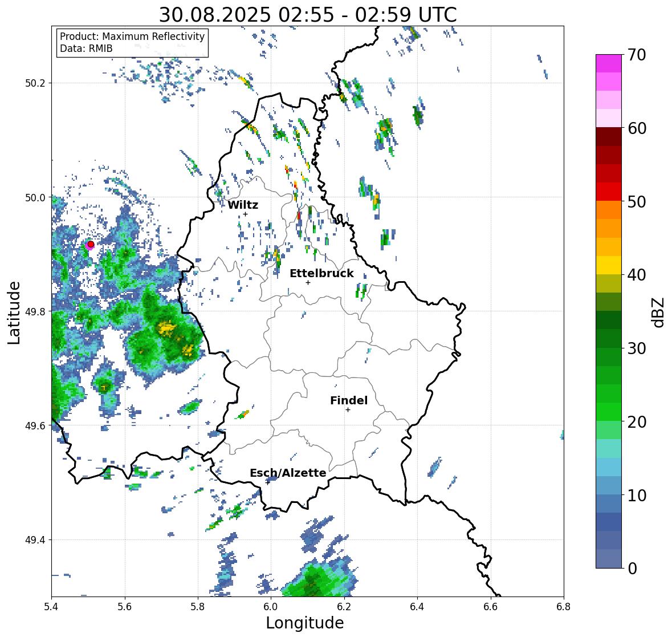Click the 'Data: RMIB' text
Viewport: 672px width, 637px height.
coord(86,48)
